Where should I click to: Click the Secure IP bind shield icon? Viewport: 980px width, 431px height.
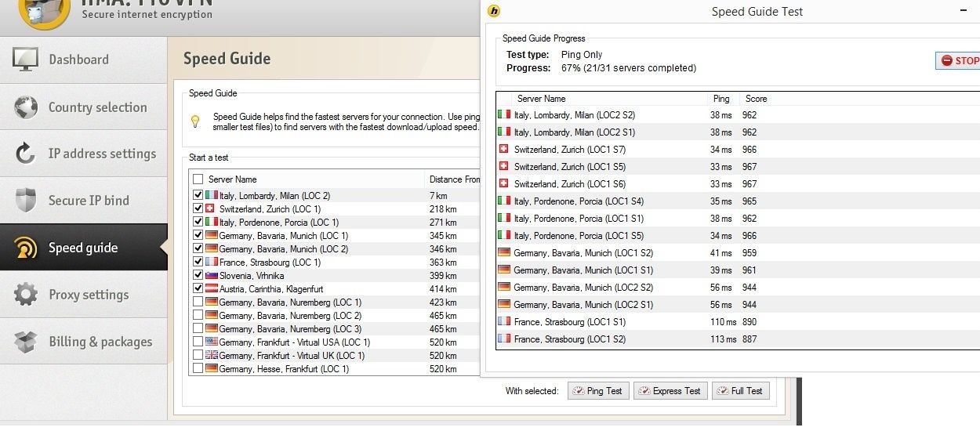(26, 201)
